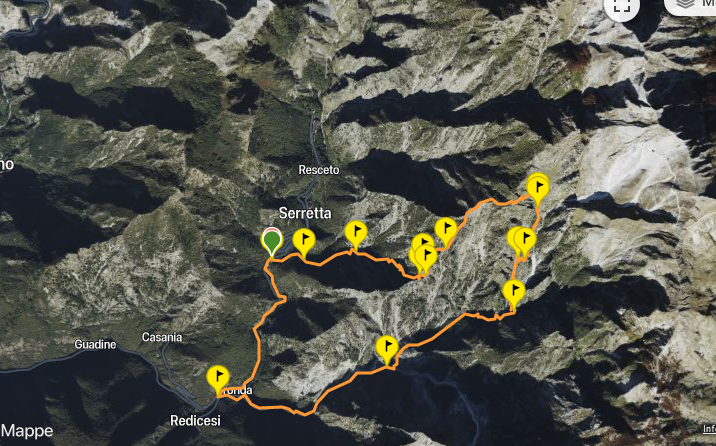
Task: Toggle fullscreen map view
Action: [x=621, y=6]
